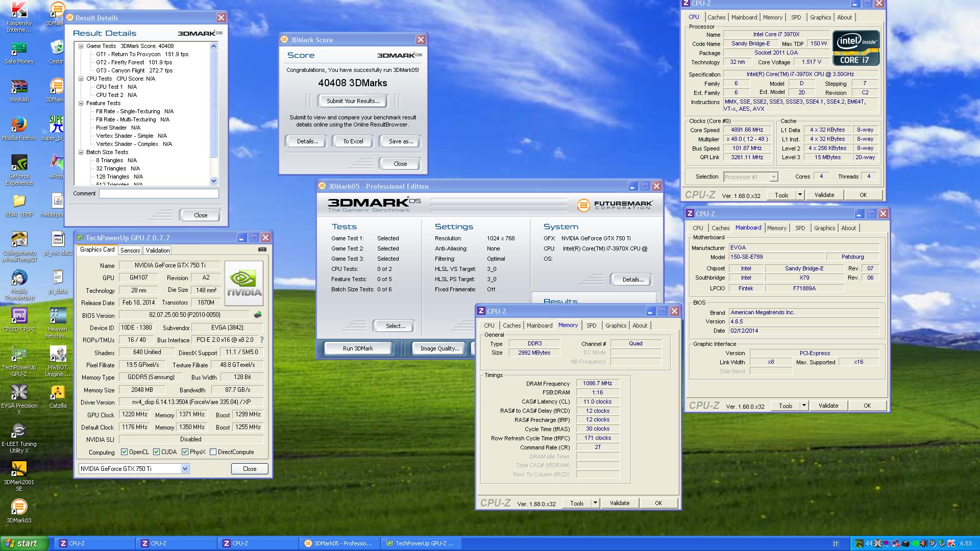Launch the HWBOT Unigine desktop icon

(58, 362)
